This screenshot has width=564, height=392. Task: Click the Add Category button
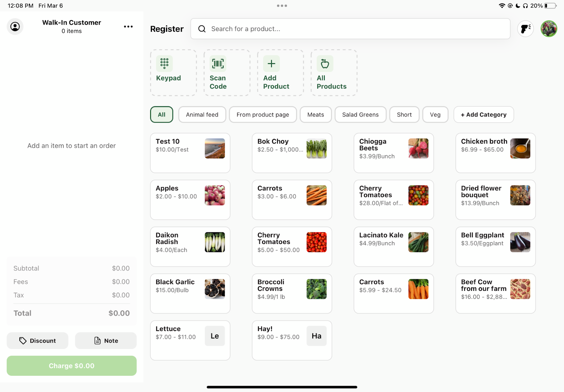(x=483, y=115)
